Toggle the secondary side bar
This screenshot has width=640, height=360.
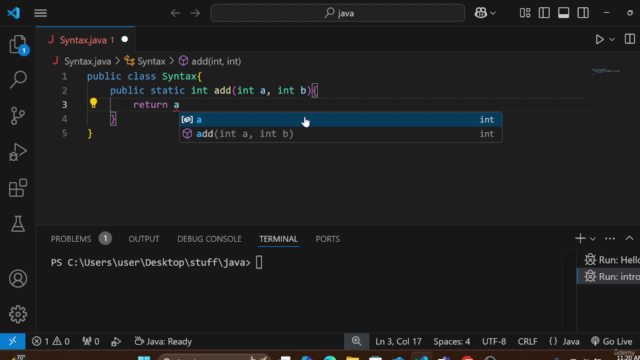(583, 13)
